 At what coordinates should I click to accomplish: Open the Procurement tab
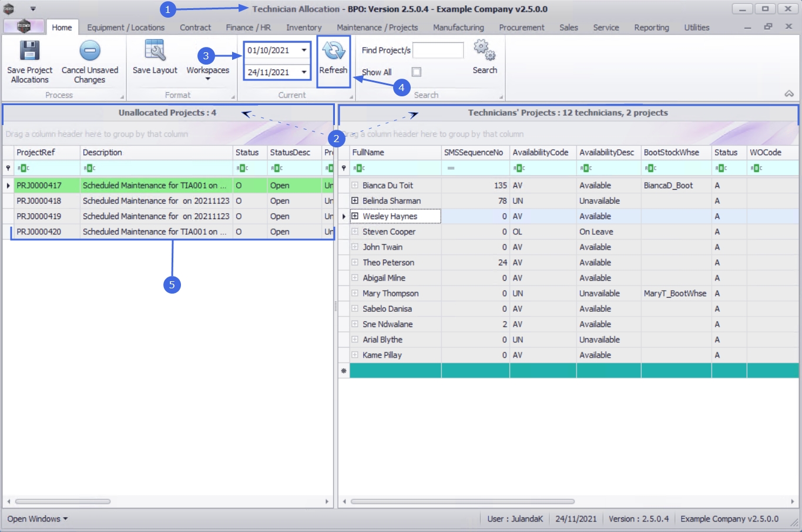click(522, 28)
